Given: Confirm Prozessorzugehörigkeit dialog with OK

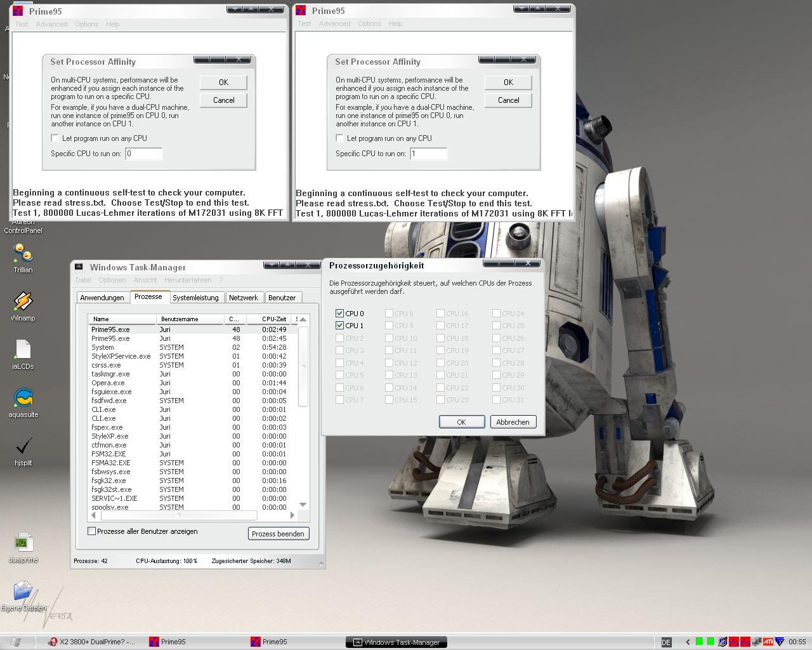Looking at the screenshot, I should coord(462,421).
